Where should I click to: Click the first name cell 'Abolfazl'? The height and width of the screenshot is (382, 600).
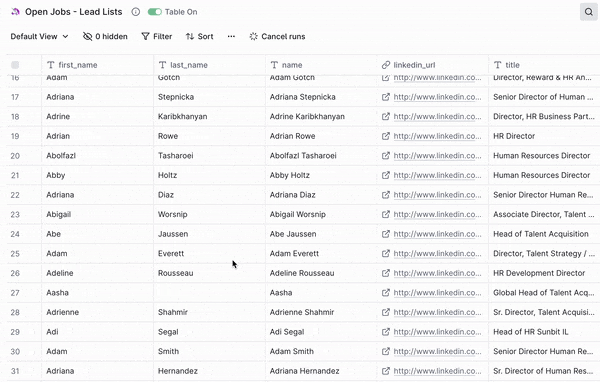pyautogui.click(x=97, y=155)
